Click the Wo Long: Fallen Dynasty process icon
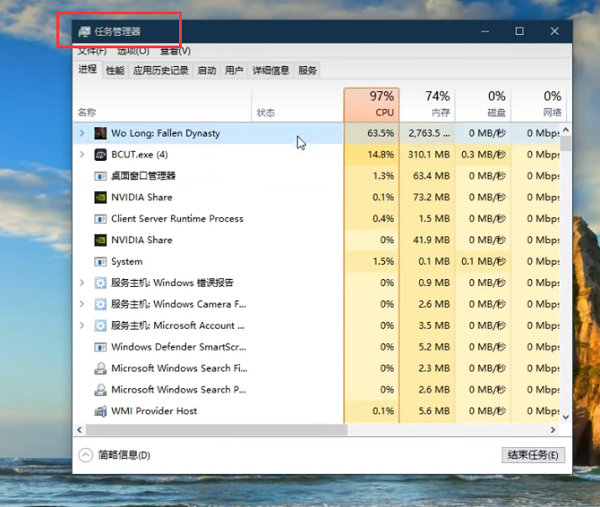This screenshot has height=507, width=600. 101,133
